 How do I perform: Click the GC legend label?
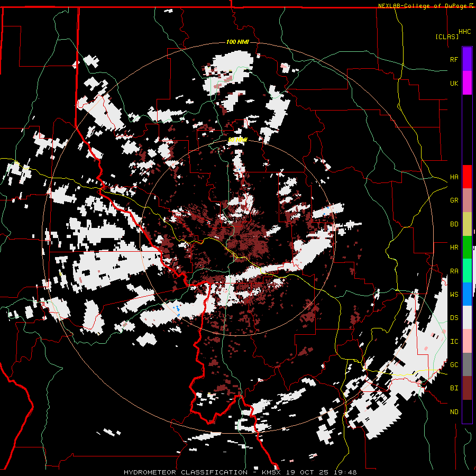[454, 365]
